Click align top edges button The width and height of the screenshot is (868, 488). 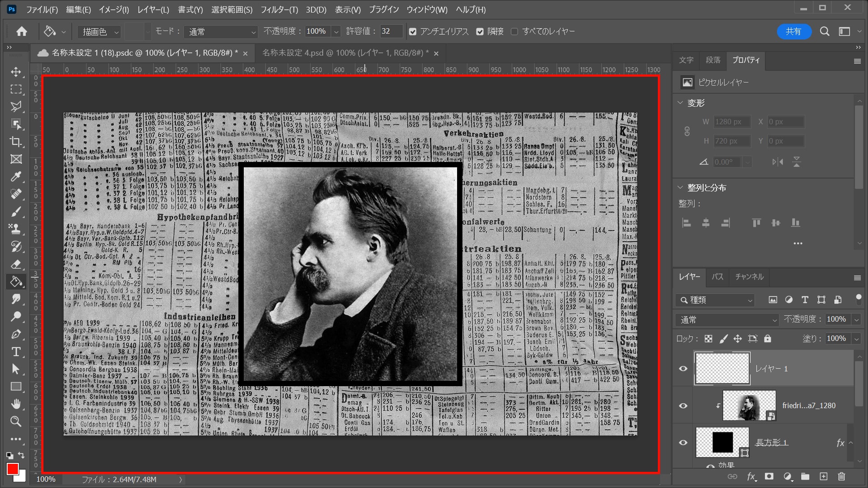point(756,222)
